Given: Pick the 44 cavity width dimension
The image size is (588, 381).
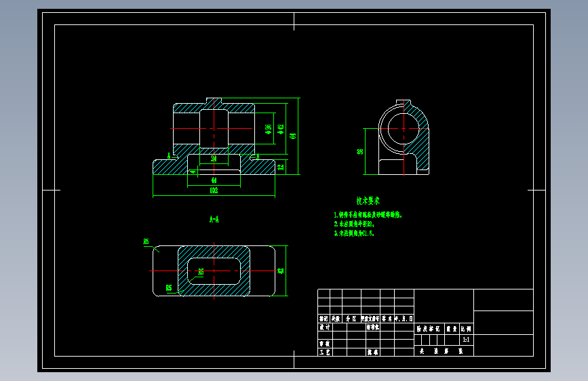Looking at the screenshot, I should click(214, 180).
